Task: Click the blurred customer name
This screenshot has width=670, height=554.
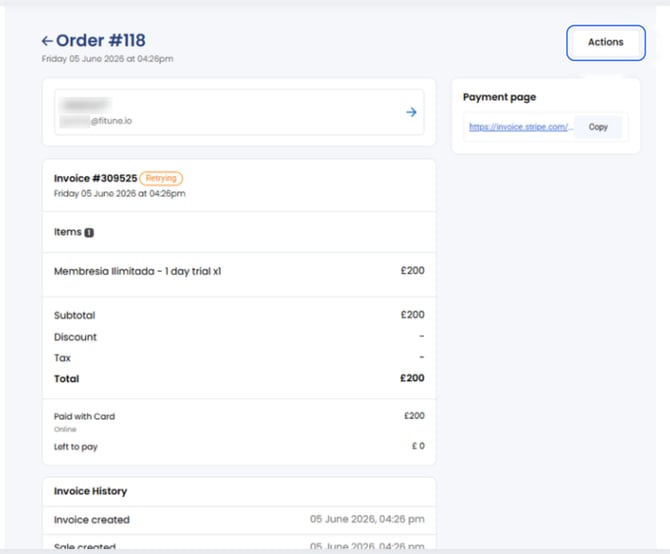Action: point(85,104)
